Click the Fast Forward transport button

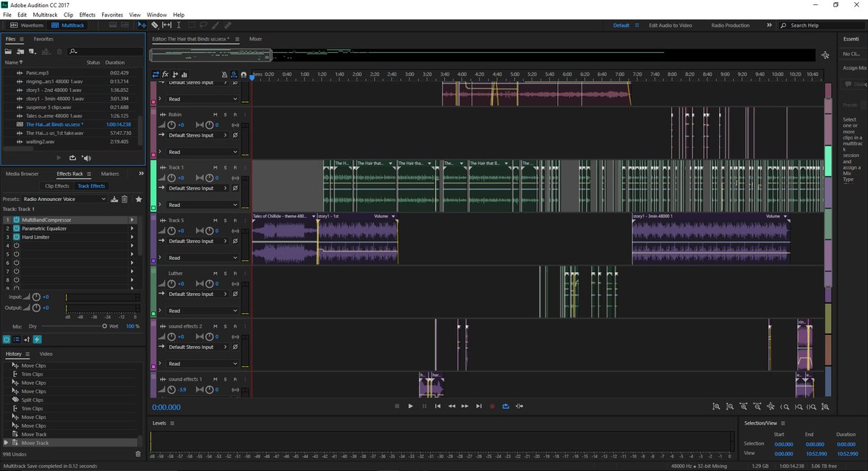(x=465, y=407)
